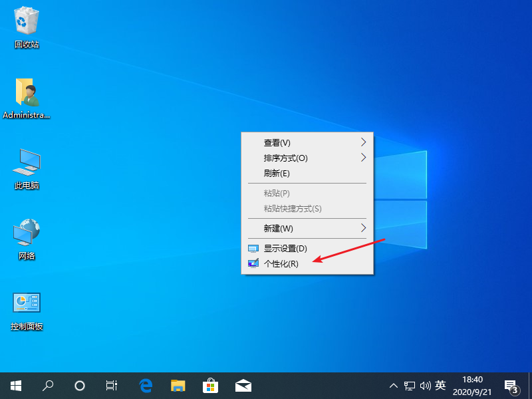Launch Microsoft Edge from the taskbar
The height and width of the screenshot is (399, 532).
146,385
